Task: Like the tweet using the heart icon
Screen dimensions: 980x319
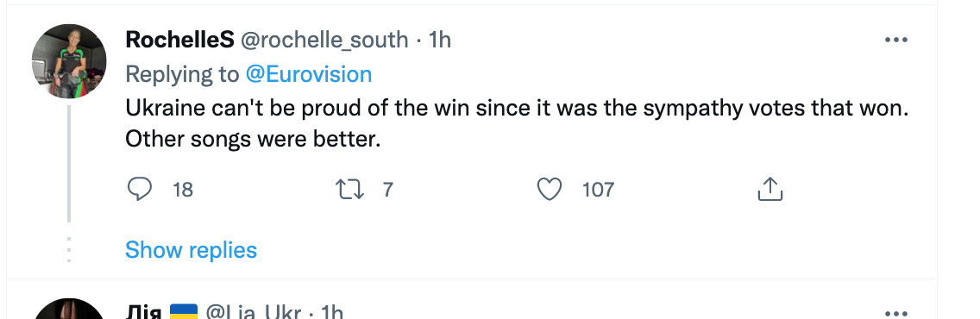Action: pyautogui.click(x=550, y=189)
